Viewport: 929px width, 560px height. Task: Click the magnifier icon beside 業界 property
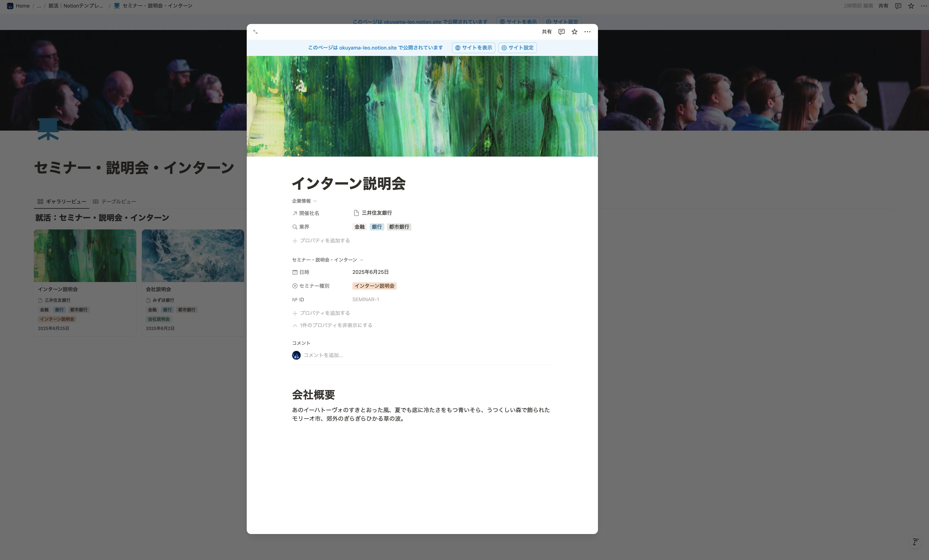click(294, 227)
